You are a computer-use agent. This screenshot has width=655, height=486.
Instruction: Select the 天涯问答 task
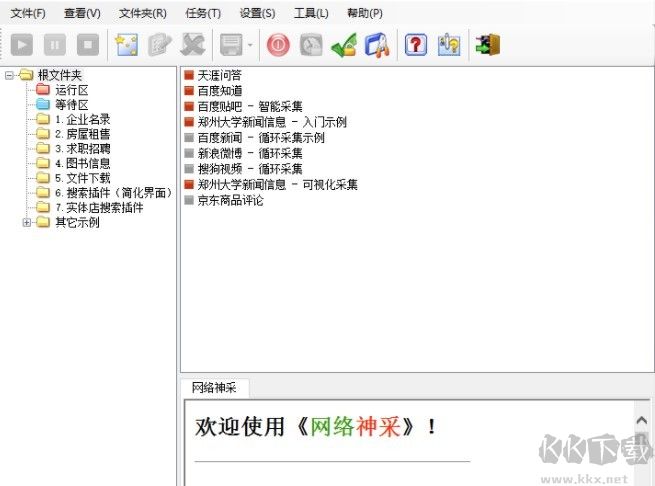(x=220, y=75)
